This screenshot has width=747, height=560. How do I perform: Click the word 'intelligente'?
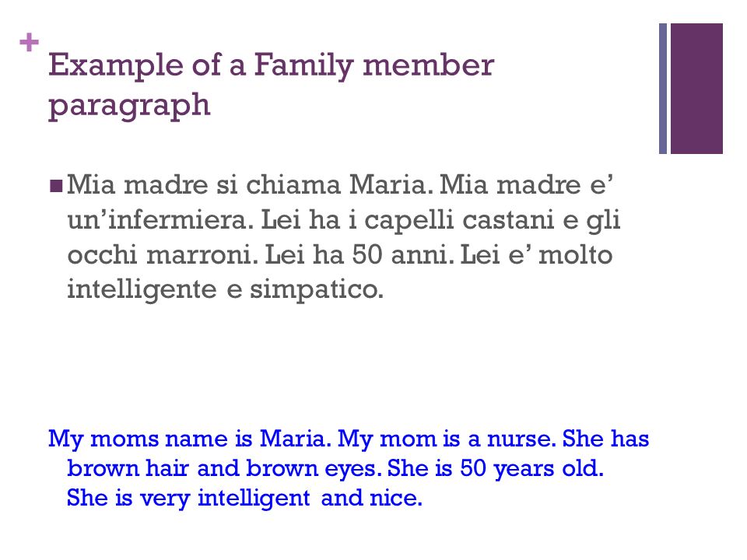click(142, 290)
